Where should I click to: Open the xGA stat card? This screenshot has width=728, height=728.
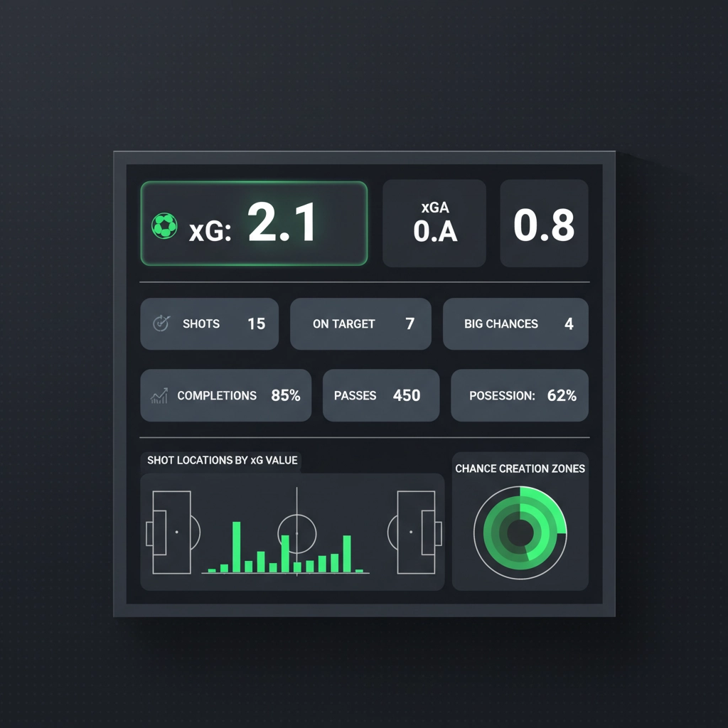[434, 223]
